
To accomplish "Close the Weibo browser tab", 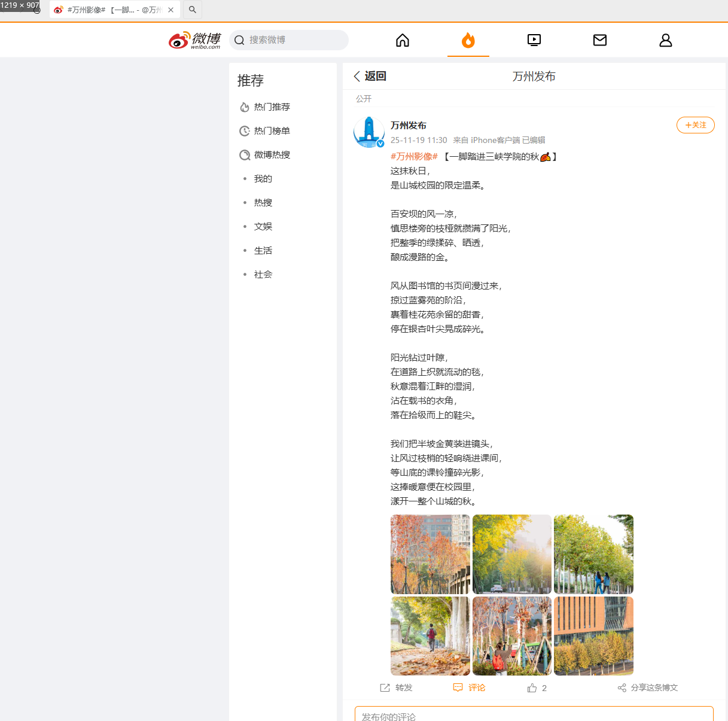I will pos(171,10).
